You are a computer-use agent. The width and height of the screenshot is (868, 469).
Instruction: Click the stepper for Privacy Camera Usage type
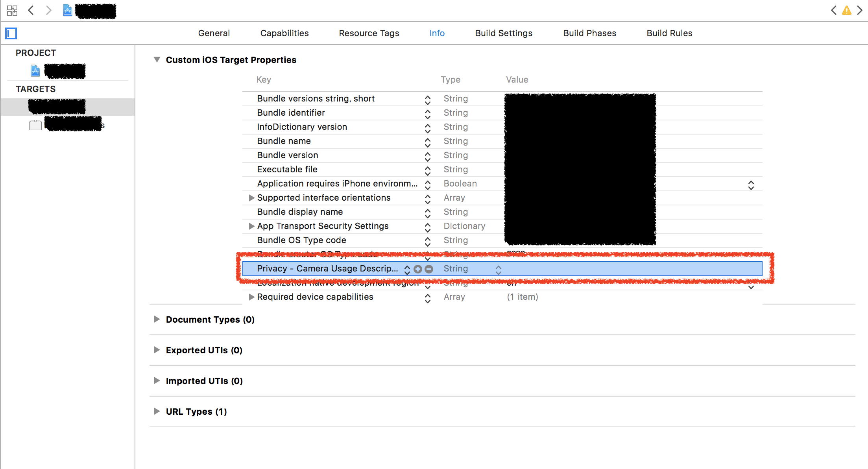[498, 269]
